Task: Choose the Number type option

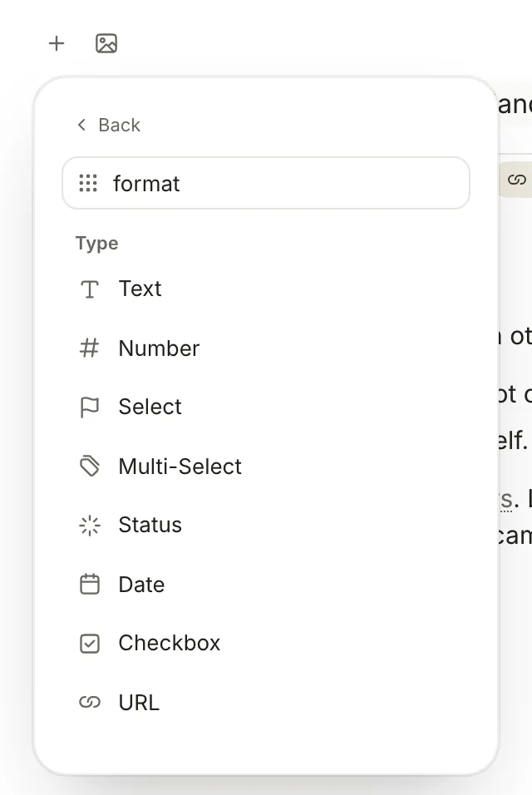Action: tap(266, 348)
